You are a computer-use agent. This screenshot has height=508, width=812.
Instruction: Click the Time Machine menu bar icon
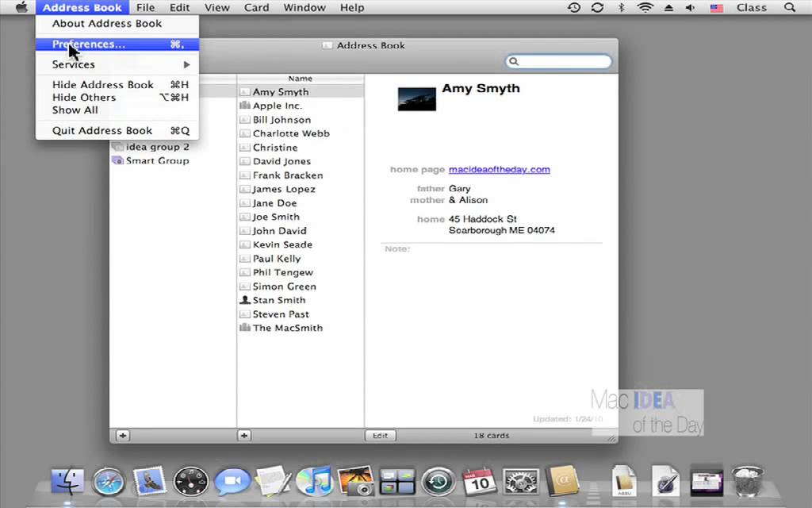click(574, 7)
